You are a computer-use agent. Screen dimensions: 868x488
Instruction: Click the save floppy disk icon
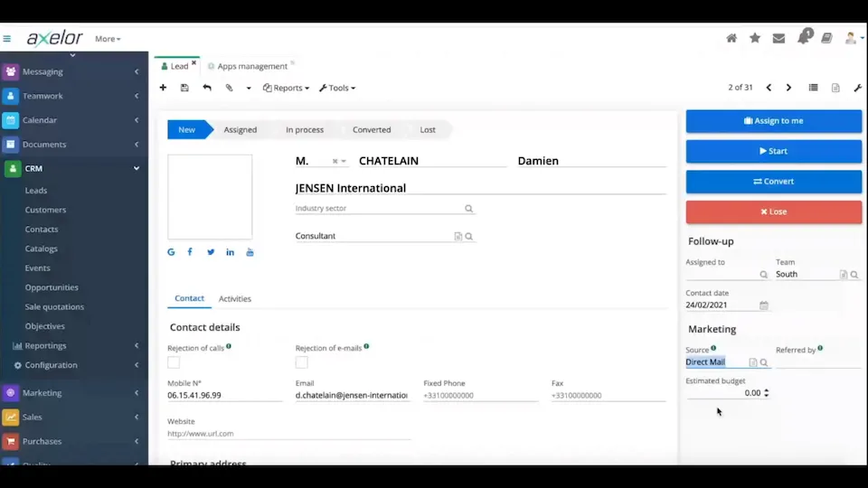(184, 88)
